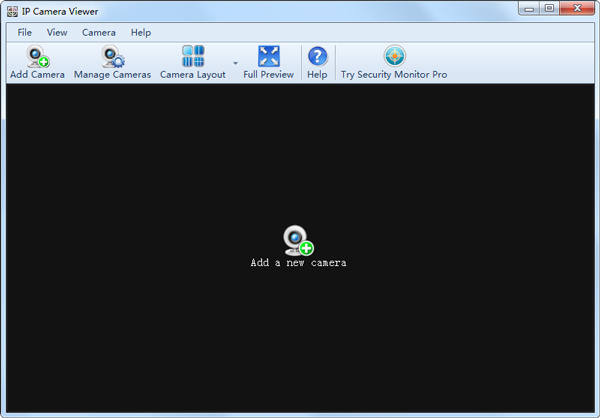Click the IP Camera Viewer title bar app icon
600x418 pixels.
[12, 11]
